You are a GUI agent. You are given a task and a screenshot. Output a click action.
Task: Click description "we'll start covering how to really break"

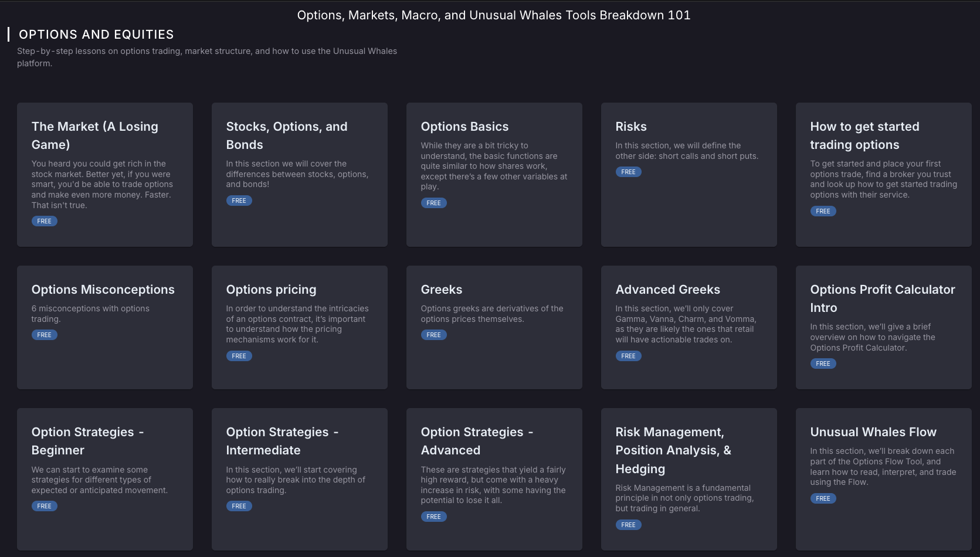[x=296, y=480]
